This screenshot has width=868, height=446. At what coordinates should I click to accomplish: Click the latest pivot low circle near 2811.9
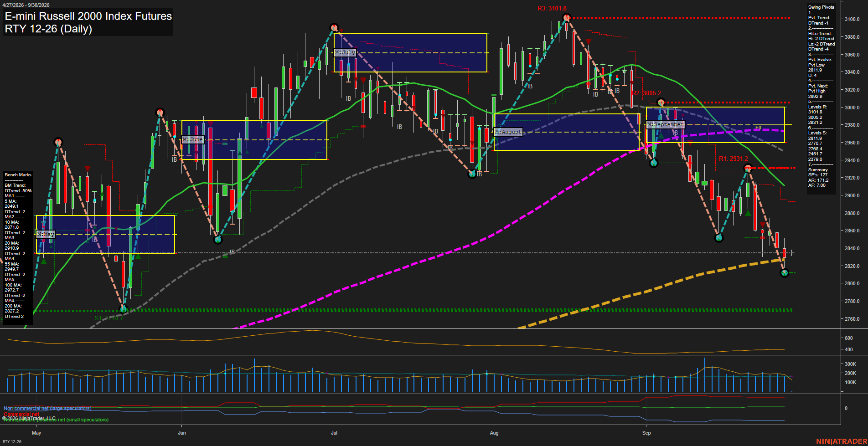(784, 273)
